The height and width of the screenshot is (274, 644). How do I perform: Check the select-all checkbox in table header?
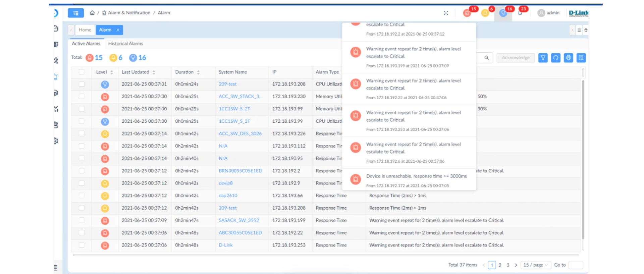pos(82,72)
